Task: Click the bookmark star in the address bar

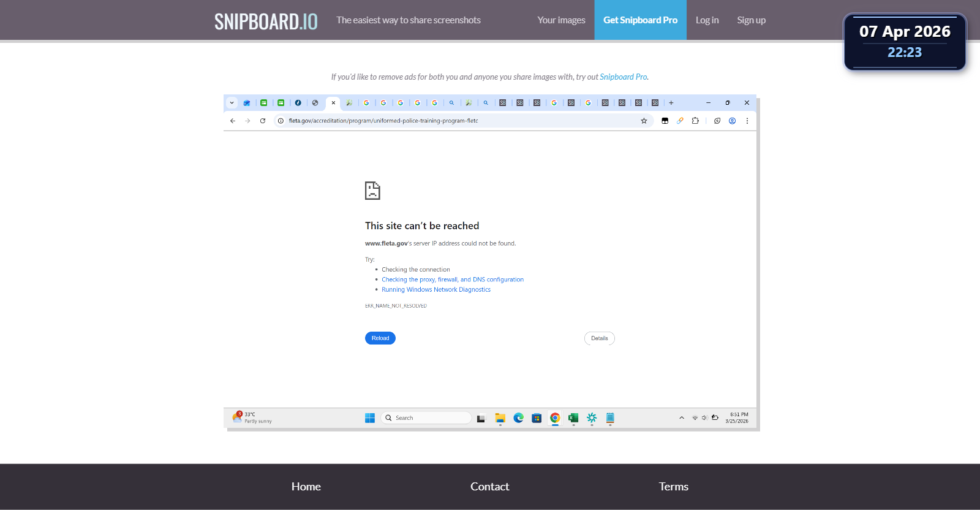Action: point(644,121)
